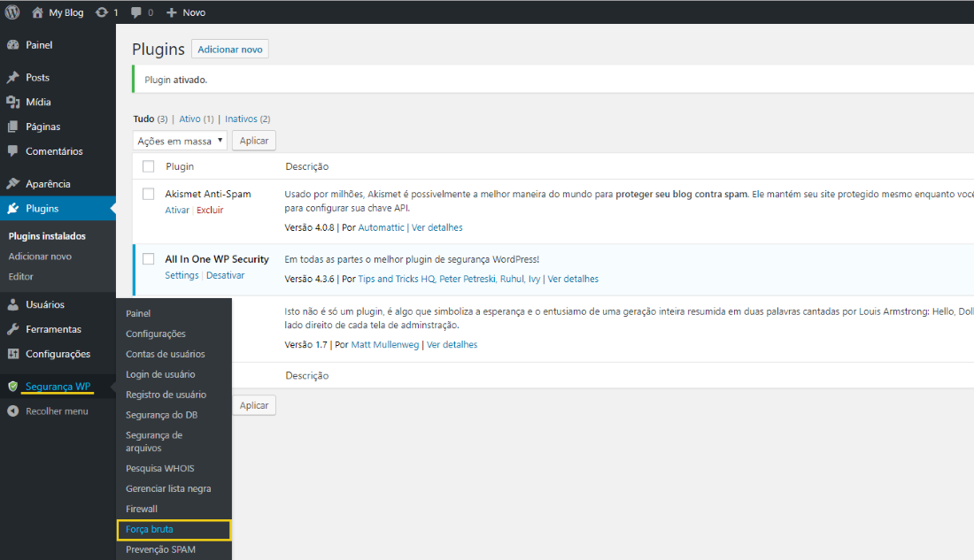Viewport: 974px width, 560px height.
Task: Open Usuários menu in sidebar
Action: coord(45,304)
